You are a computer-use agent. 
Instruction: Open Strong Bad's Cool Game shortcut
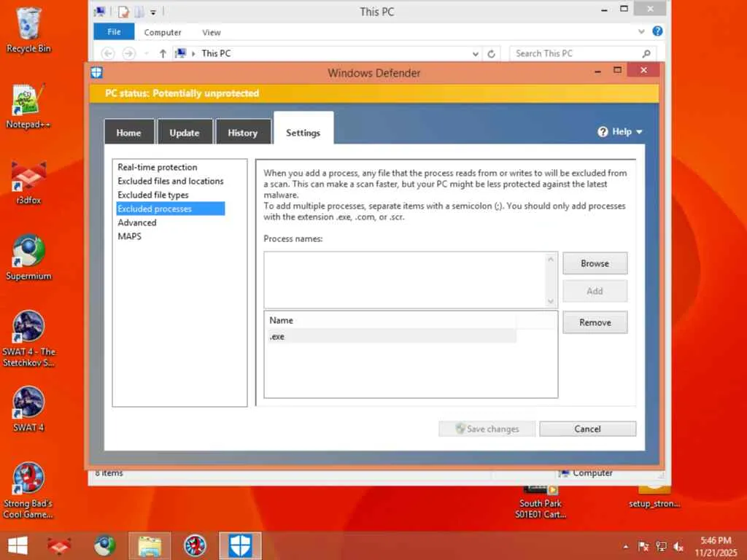tap(28, 491)
